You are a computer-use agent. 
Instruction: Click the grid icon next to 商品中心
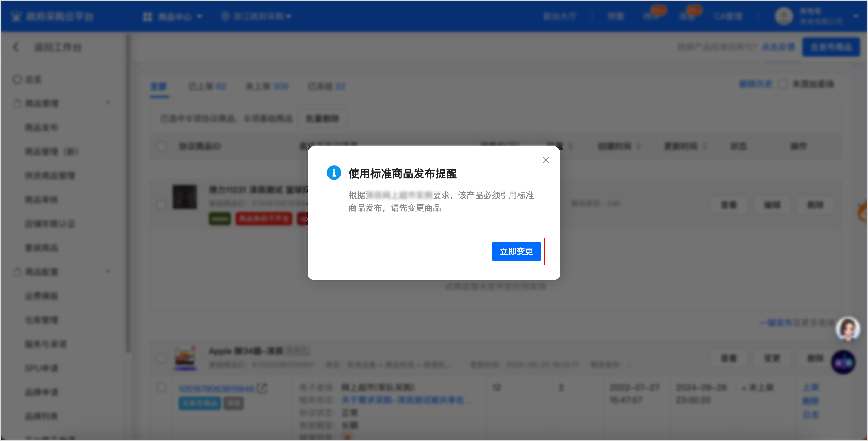click(x=147, y=17)
